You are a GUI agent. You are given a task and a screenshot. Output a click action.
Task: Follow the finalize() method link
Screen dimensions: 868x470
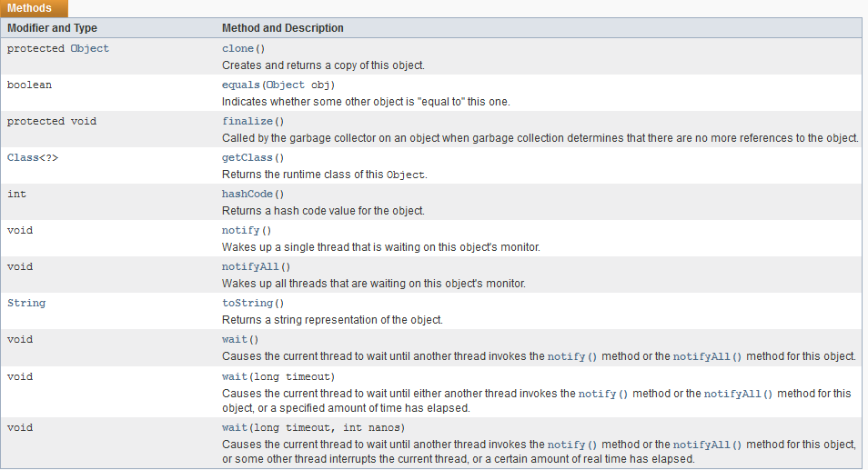[x=247, y=122]
